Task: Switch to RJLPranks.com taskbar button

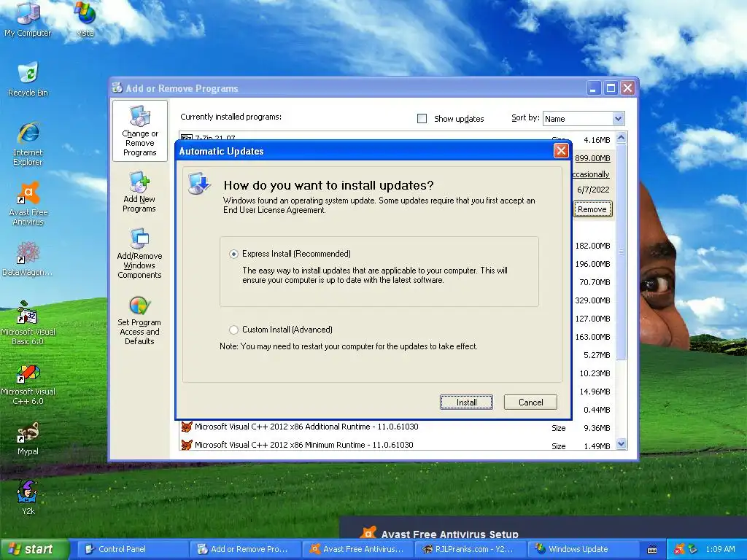Action: [x=471, y=549]
